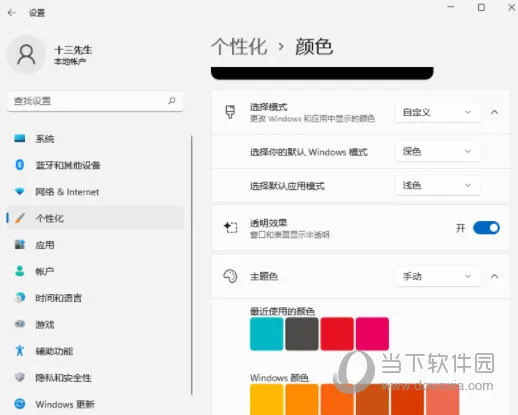Viewport: 518px width, 415px height.
Task: Select the red-orange Windows color swatch
Action: pos(407,399)
